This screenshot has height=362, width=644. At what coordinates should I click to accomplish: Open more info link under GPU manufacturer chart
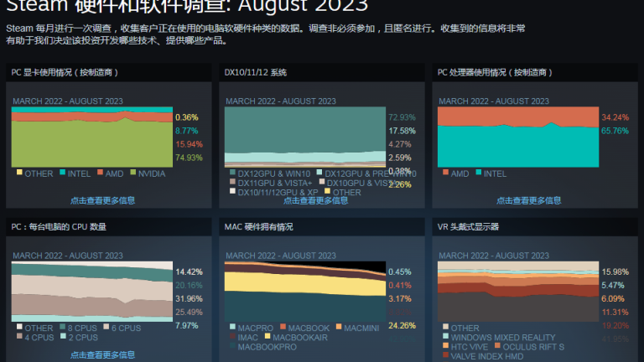[x=102, y=200]
